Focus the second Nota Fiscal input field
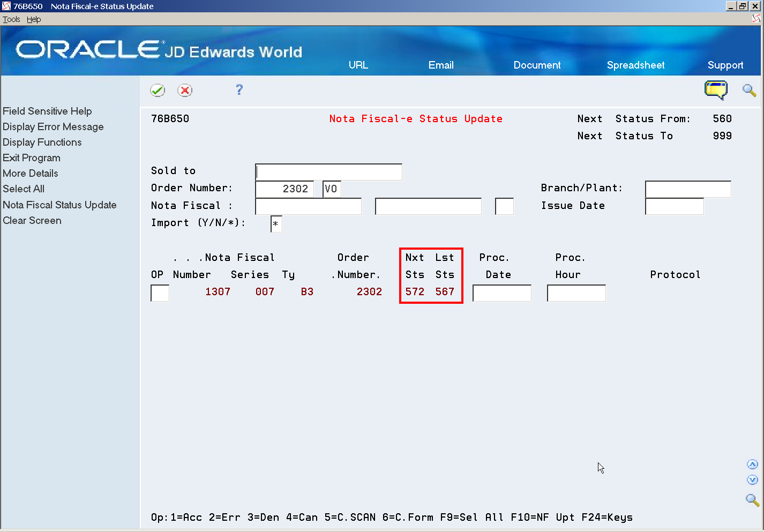Viewport: 764px width, 532px height. (428, 206)
